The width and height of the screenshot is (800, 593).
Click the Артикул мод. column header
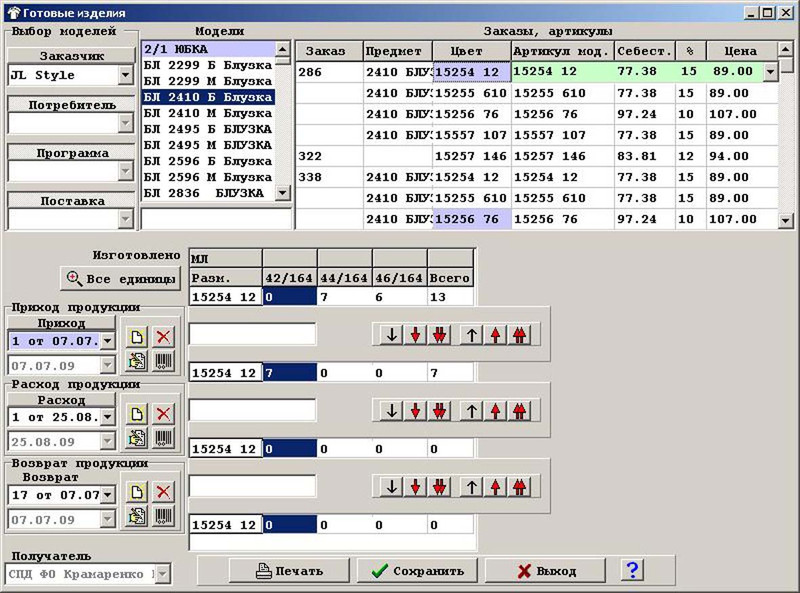click(562, 51)
